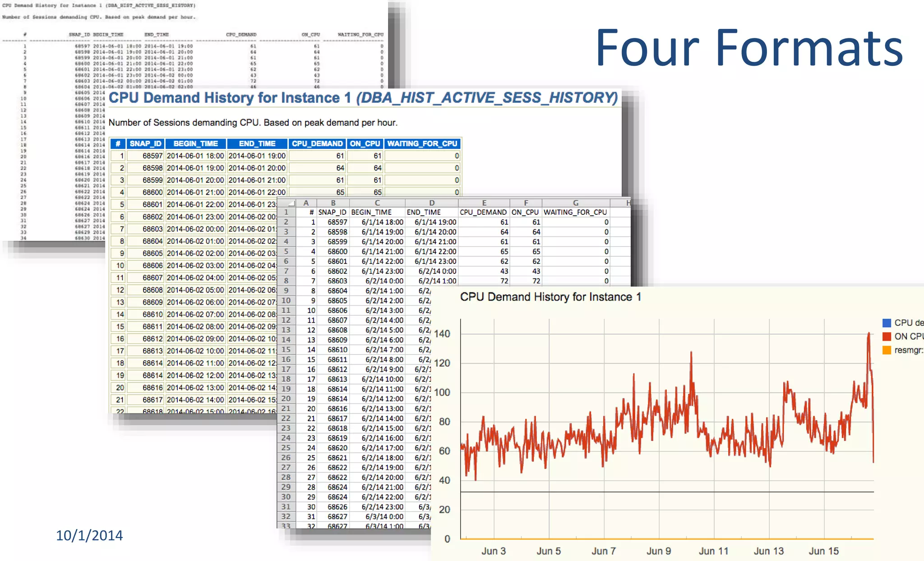Click 2014-06-01 18:00 in the HTML table

point(195,156)
